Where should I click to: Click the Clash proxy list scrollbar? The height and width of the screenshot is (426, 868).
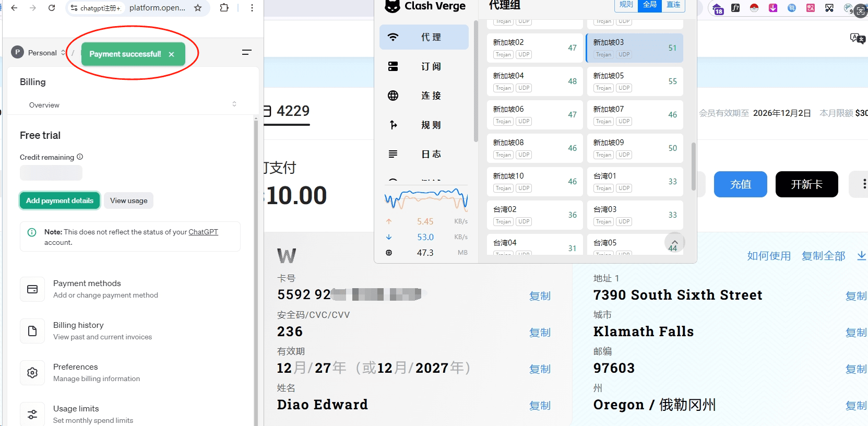point(693,167)
